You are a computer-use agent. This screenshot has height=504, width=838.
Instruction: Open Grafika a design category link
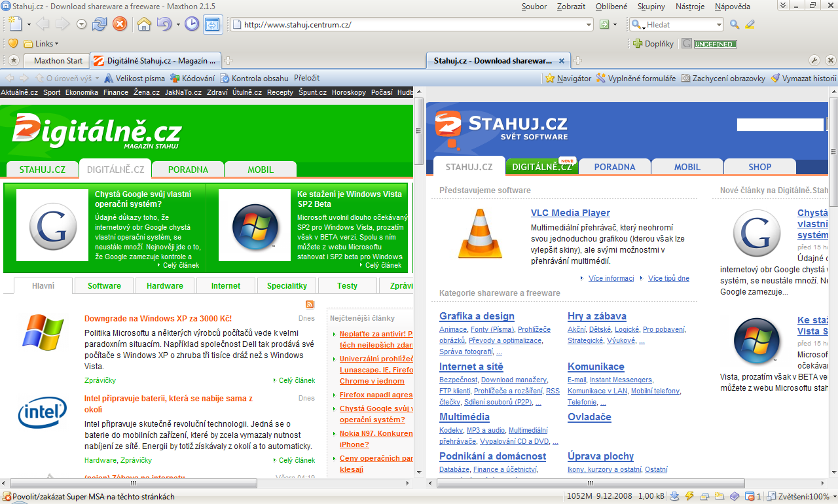[x=477, y=316]
